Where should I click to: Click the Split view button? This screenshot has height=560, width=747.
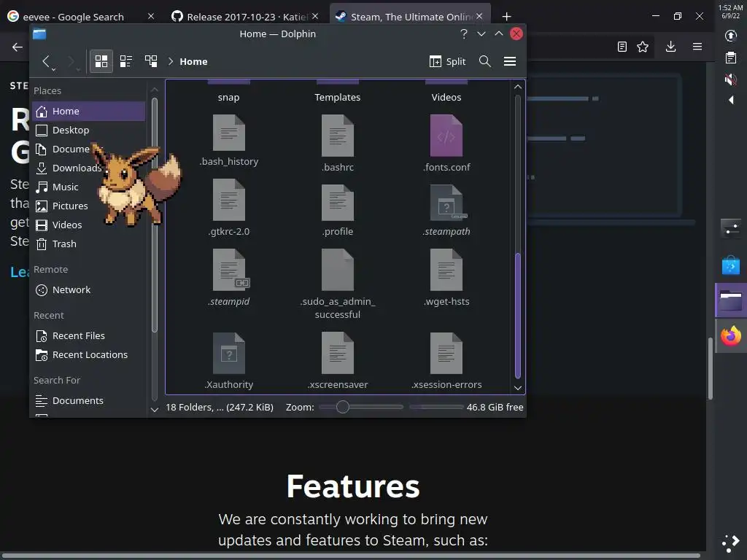click(447, 61)
